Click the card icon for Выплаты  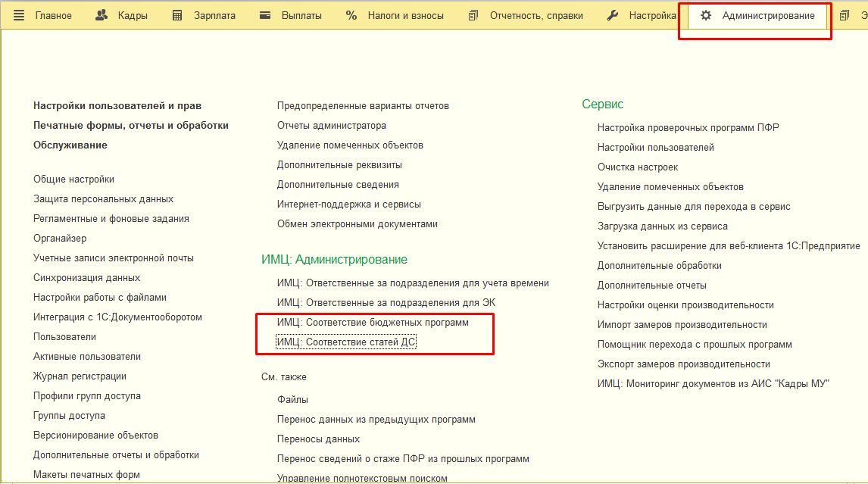(265, 15)
